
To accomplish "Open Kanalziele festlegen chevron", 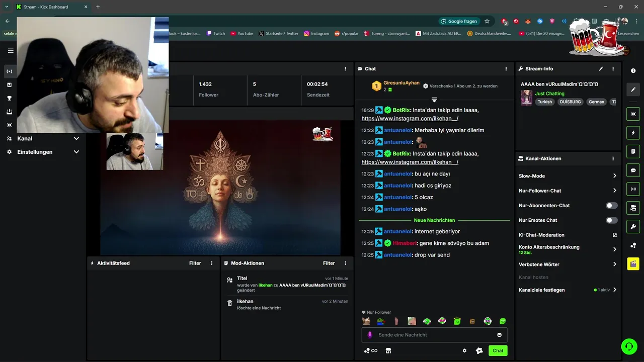I will [x=614, y=290].
